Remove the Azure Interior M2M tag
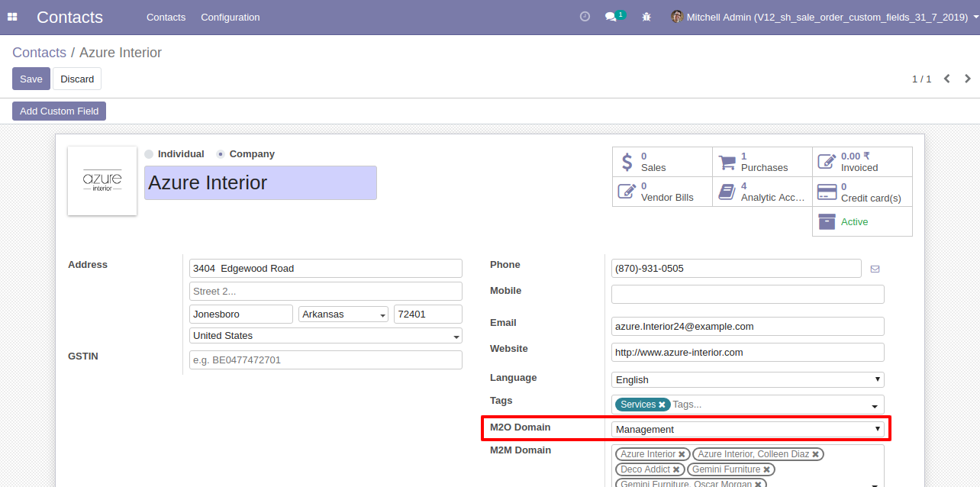The height and width of the screenshot is (487, 980). pyautogui.click(x=682, y=454)
